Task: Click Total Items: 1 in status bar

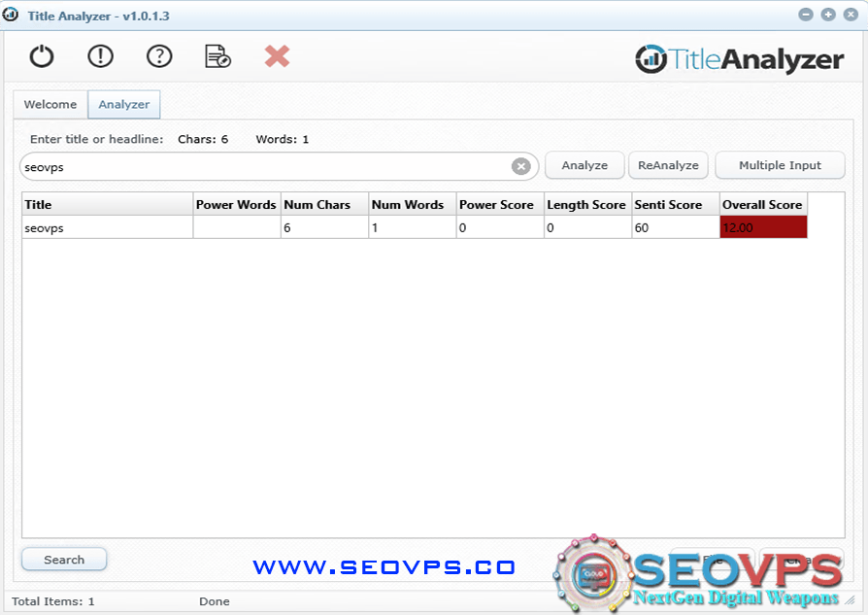Action: (53, 601)
